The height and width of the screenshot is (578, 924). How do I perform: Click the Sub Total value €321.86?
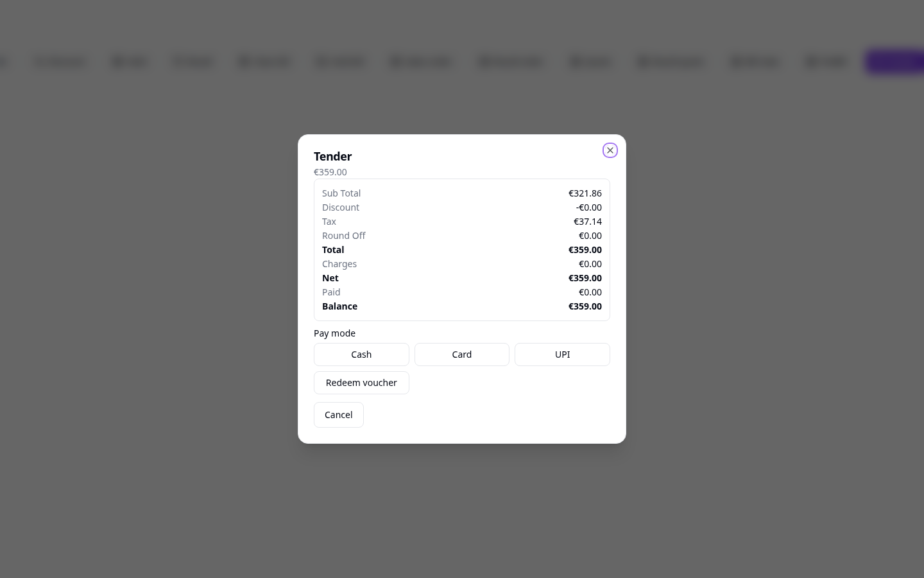pyautogui.click(x=585, y=193)
